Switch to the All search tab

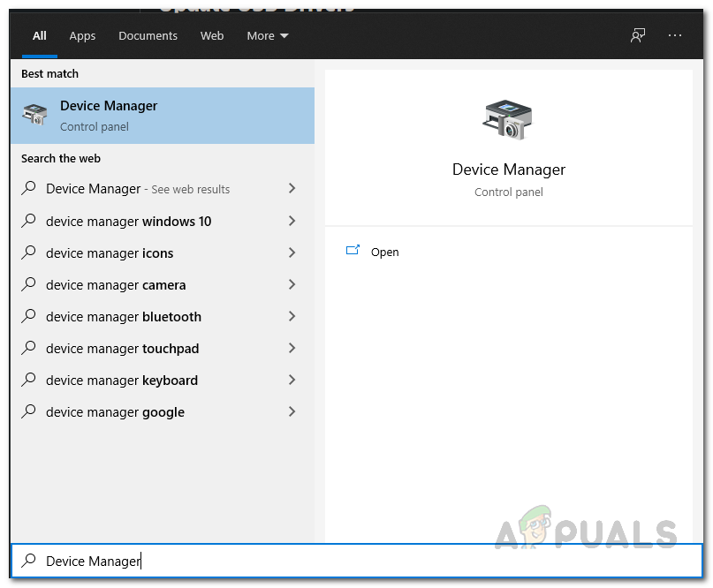tap(40, 36)
